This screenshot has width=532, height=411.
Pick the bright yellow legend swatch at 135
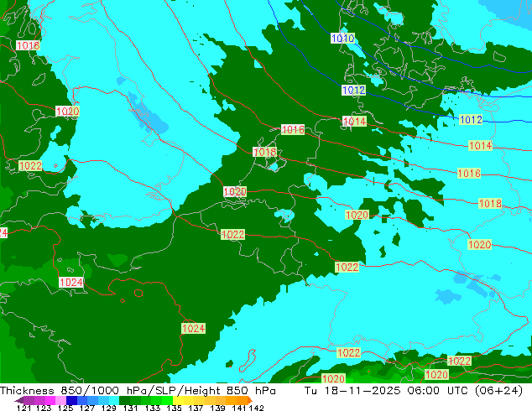pyautogui.click(x=178, y=401)
